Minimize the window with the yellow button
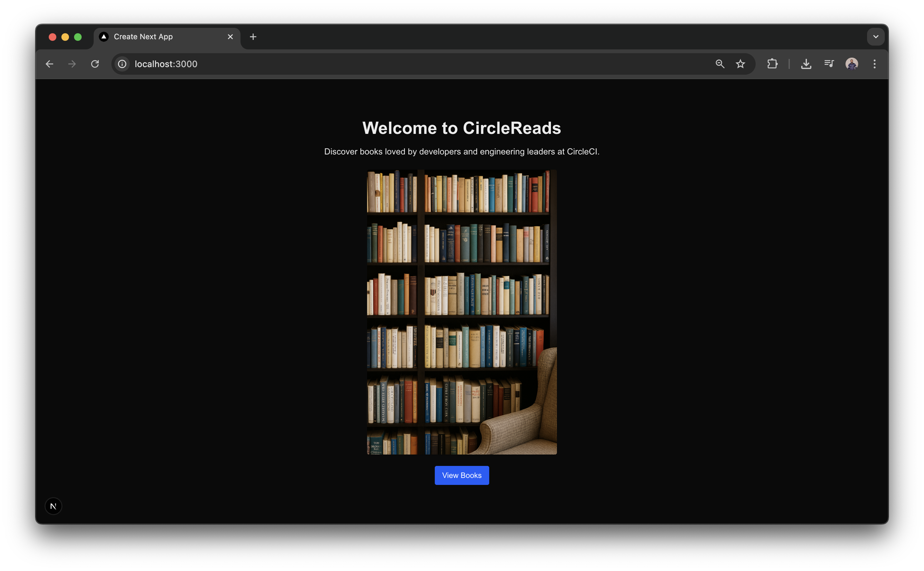The height and width of the screenshot is (571, 924). (65, 37)
